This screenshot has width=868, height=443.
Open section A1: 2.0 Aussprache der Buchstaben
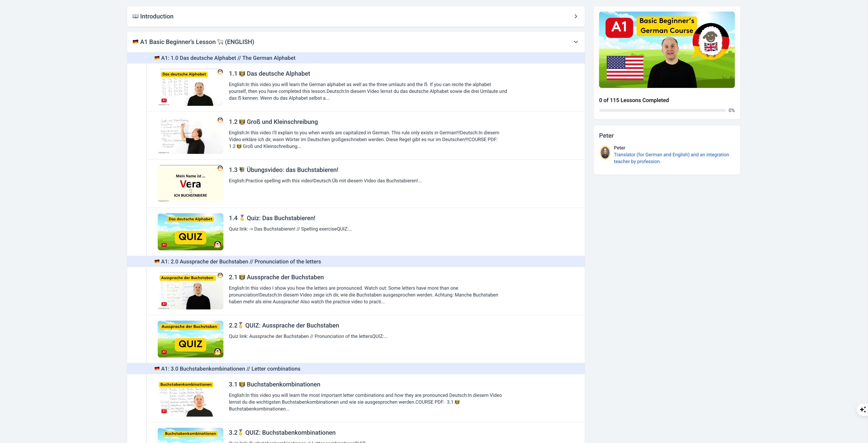(241, 262)
